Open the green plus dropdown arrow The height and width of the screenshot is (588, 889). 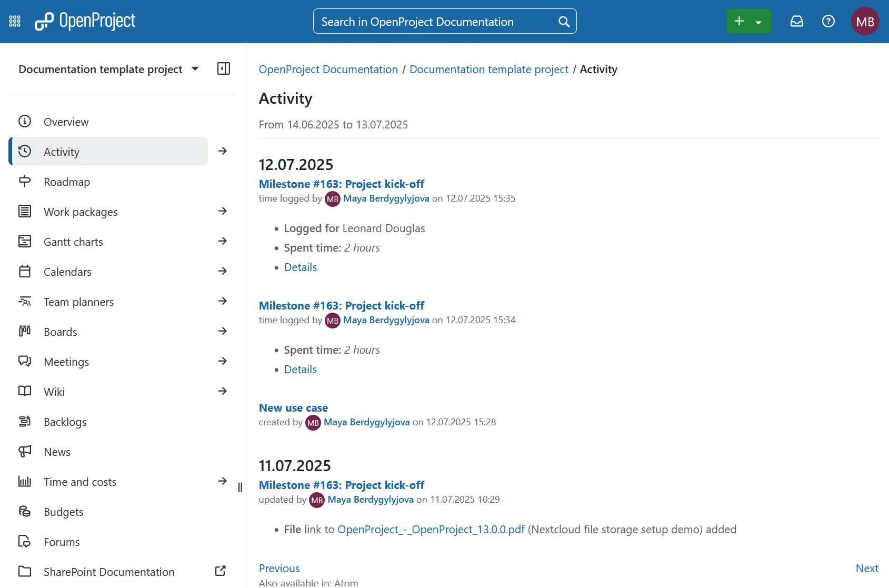pos(758,21)
